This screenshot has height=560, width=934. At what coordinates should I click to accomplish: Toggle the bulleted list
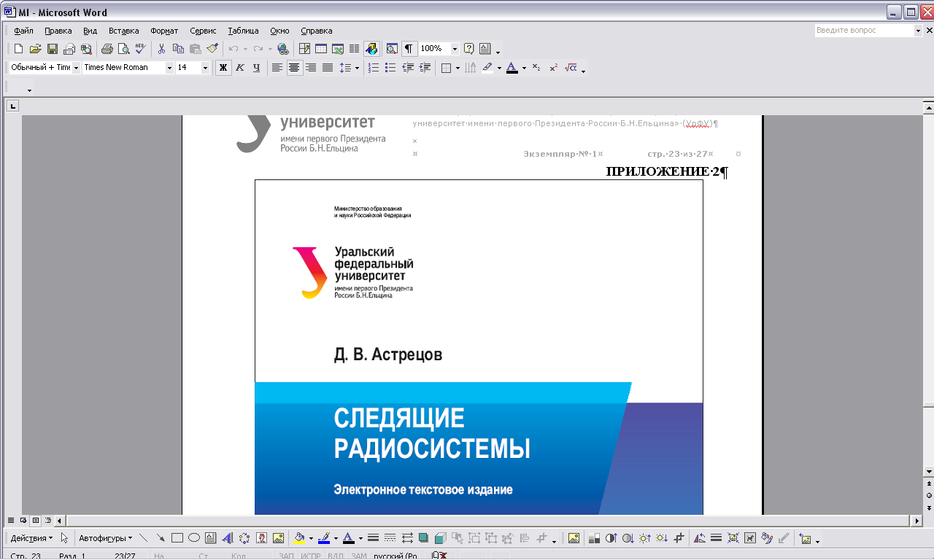tap(390, 68)
